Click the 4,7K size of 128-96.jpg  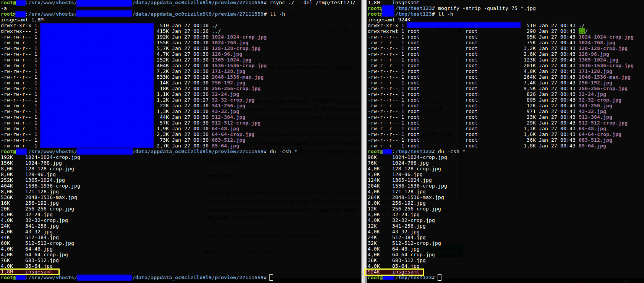tap(163, 54)
